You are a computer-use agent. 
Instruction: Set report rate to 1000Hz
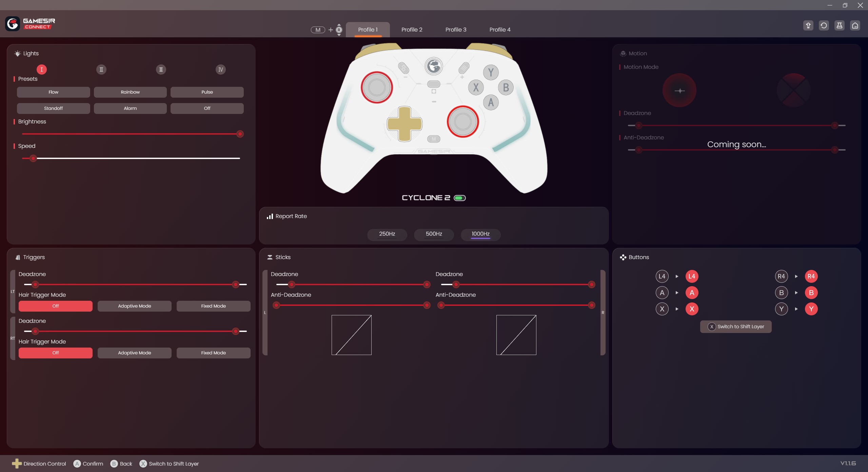coord(481,234)
